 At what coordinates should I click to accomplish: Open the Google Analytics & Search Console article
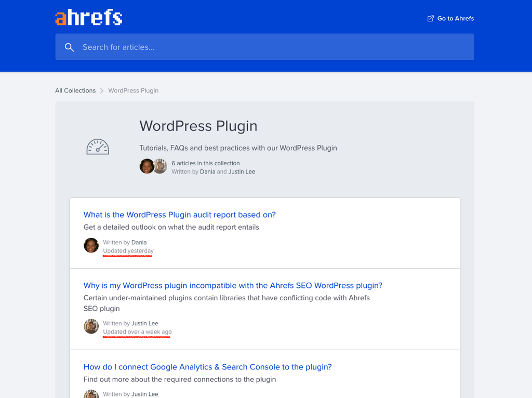point(207,367)
